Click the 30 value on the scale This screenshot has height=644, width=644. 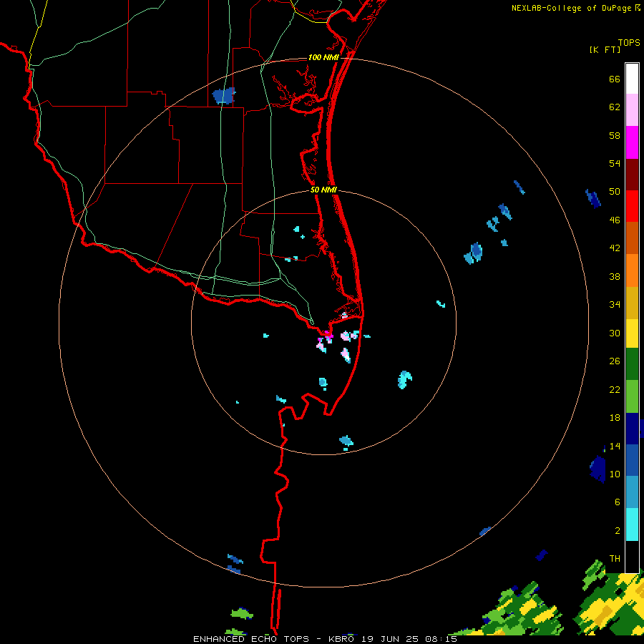point(615,333)
